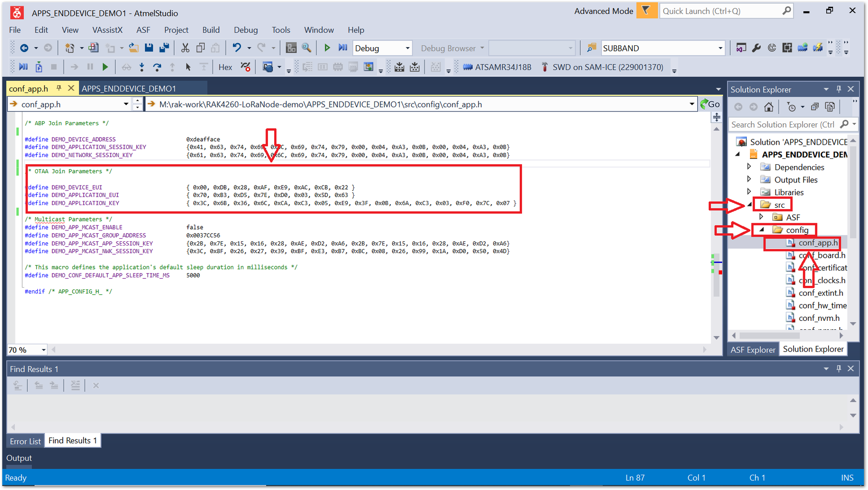Click the Step Over icon

pos(157,67)
